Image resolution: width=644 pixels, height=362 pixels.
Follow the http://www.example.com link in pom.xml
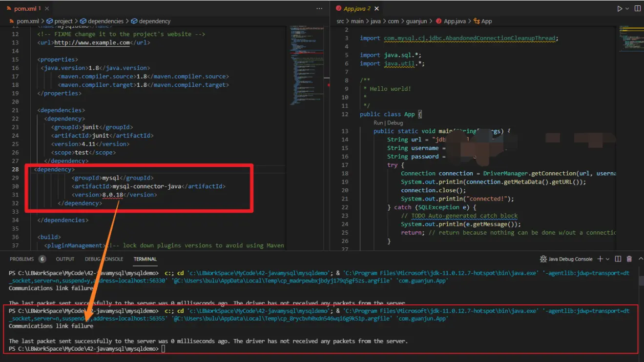(x=92, y=42)
